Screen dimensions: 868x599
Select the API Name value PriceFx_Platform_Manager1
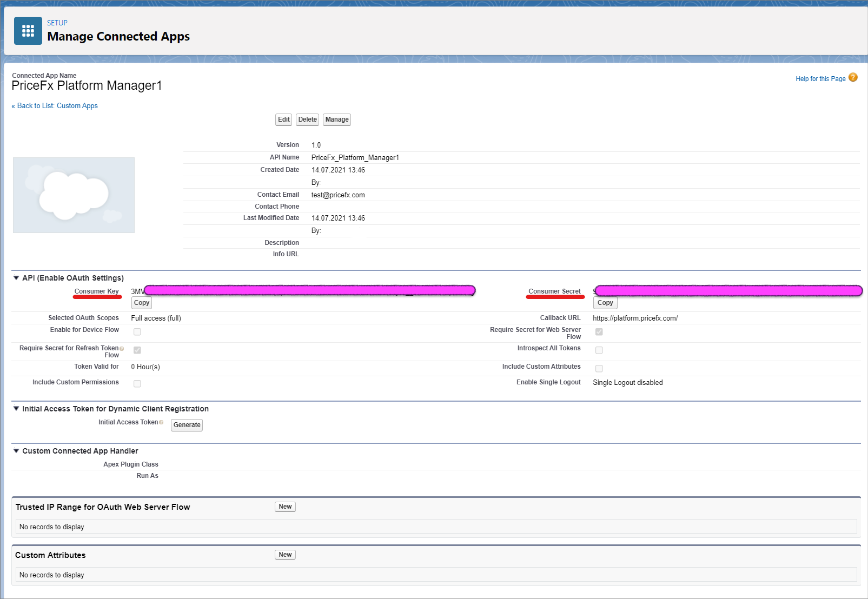coord(355,158)
